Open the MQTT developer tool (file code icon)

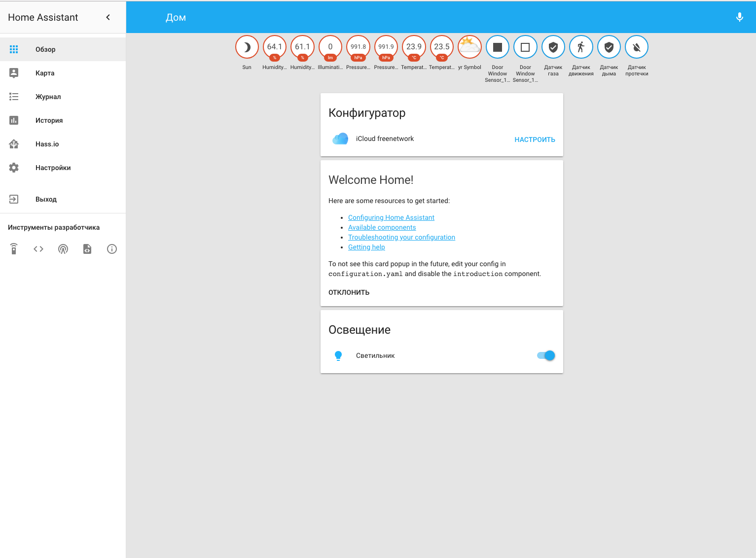pyautogui.click(x=87, y=249)
